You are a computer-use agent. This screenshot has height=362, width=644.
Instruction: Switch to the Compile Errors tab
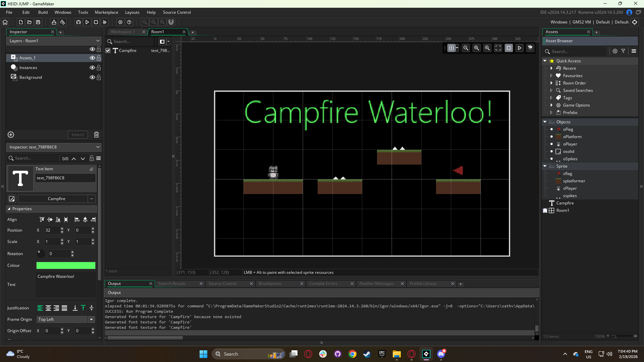click(x=323, y=284)
